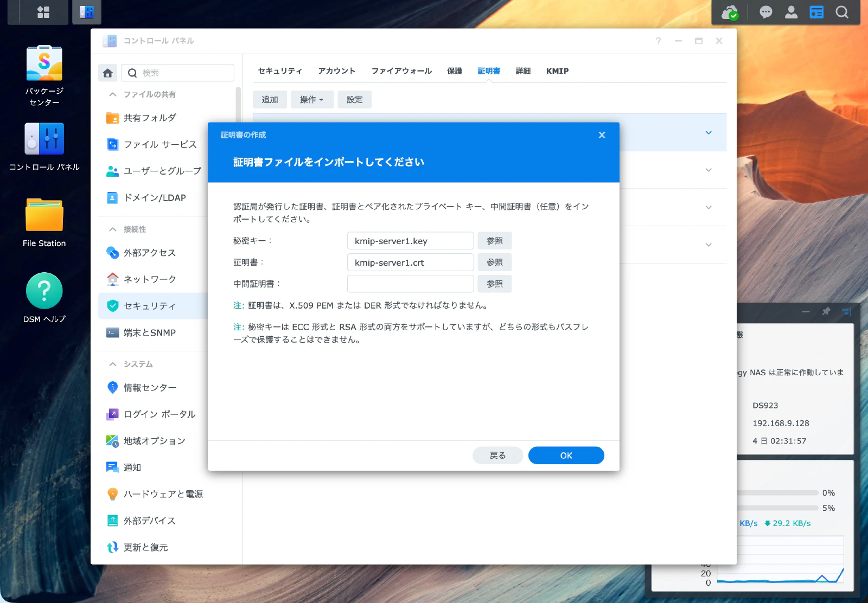
Task: Switch to the KMIP tab
Action: [557, 70]
